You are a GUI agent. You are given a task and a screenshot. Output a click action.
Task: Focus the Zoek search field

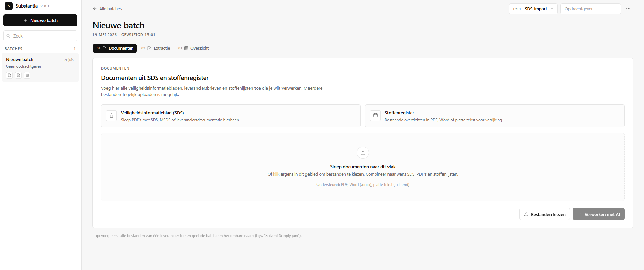pyautogui.click(x=40, y=36)
